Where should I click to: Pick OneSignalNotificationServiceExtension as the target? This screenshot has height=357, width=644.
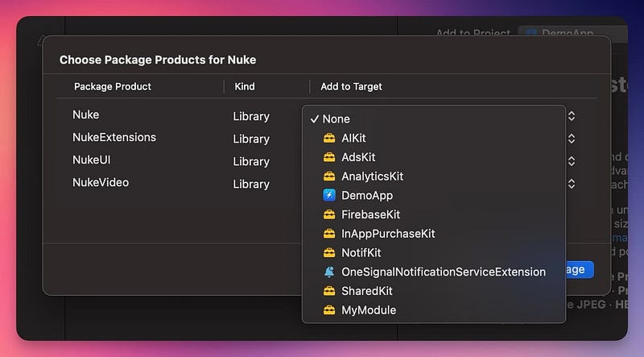[x=434, y=272]
